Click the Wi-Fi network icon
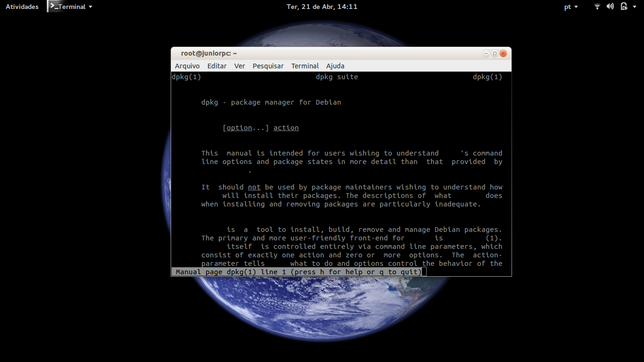Screen dimensions: 644x362 (x=597, y=7)
